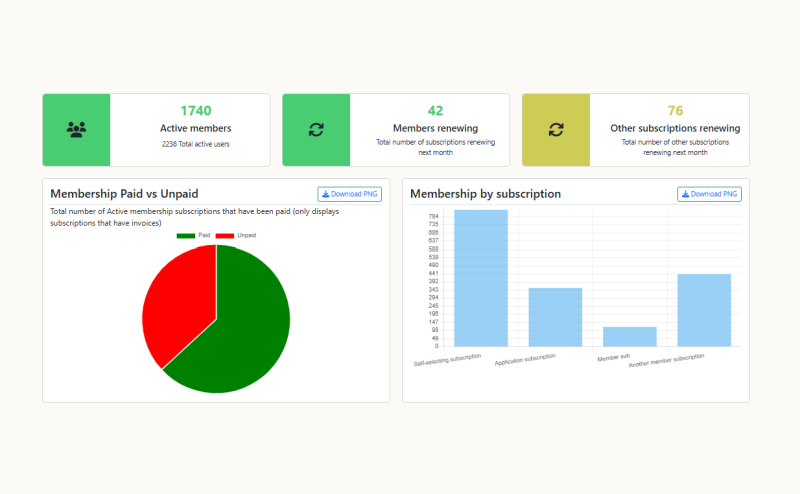Download the Membership by subscription PNG
Screen dimensions: 800x494
tap(709, 194)
